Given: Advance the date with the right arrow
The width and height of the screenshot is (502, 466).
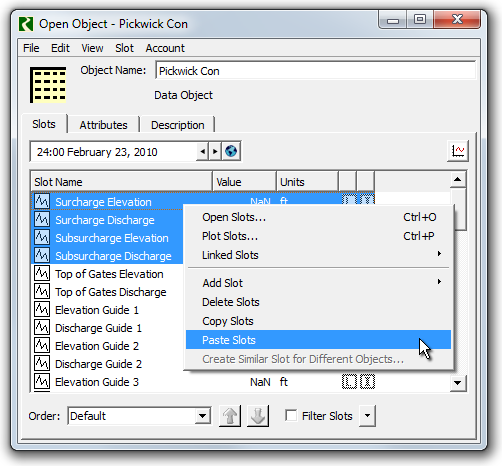Looking at the screenshot, I should [215, 152].
